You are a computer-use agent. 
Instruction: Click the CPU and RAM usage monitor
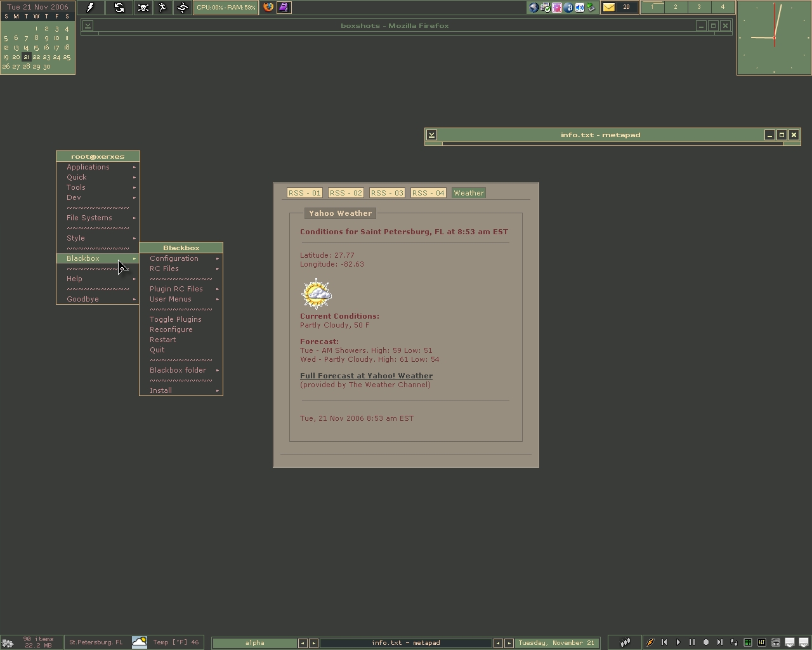225,8
